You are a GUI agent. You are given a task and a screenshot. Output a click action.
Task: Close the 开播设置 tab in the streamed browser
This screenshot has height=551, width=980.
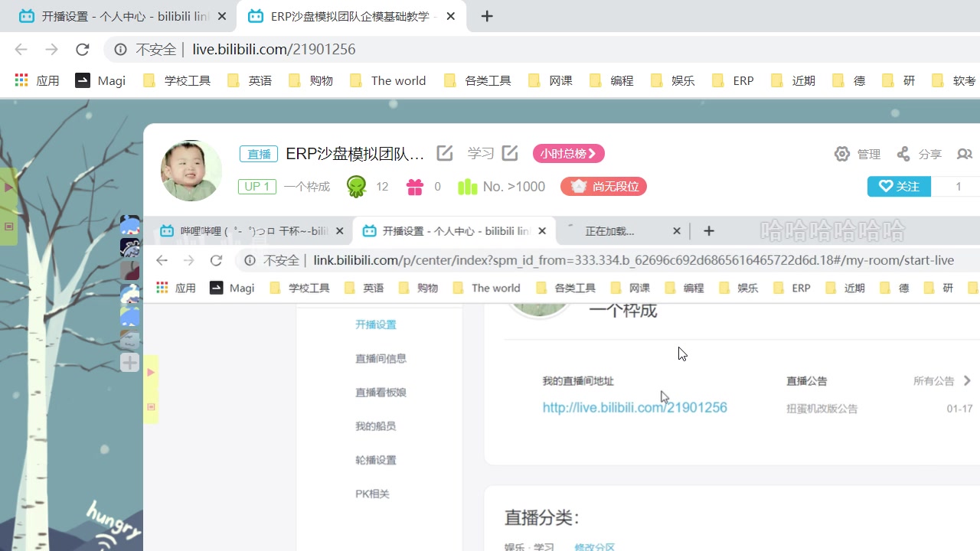[543, 230]
